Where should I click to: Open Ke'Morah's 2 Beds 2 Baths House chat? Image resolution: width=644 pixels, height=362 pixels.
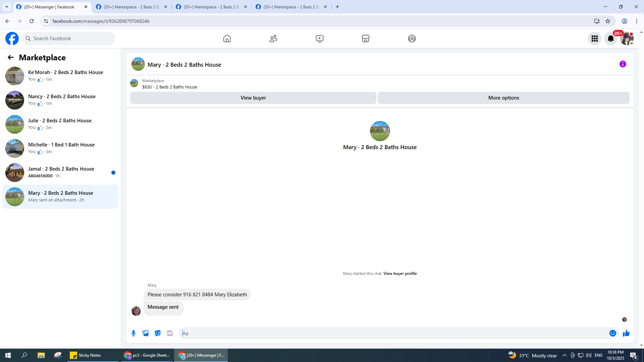60,76
